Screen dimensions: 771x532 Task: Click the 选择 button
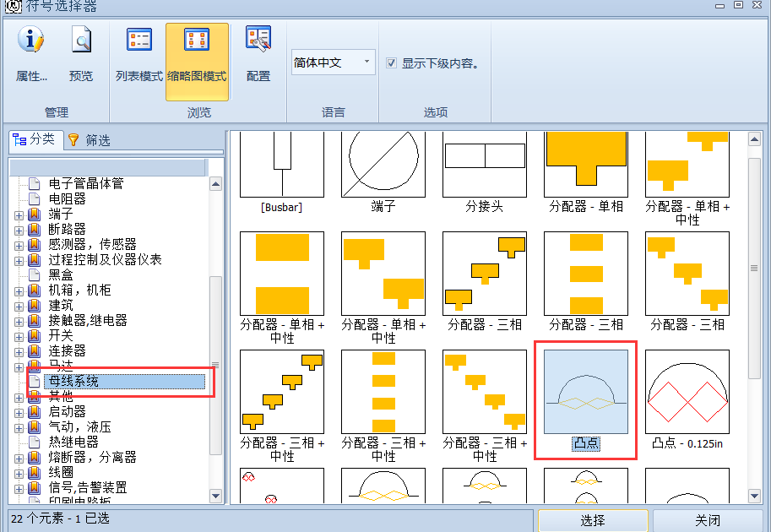[x=593, y=520]
